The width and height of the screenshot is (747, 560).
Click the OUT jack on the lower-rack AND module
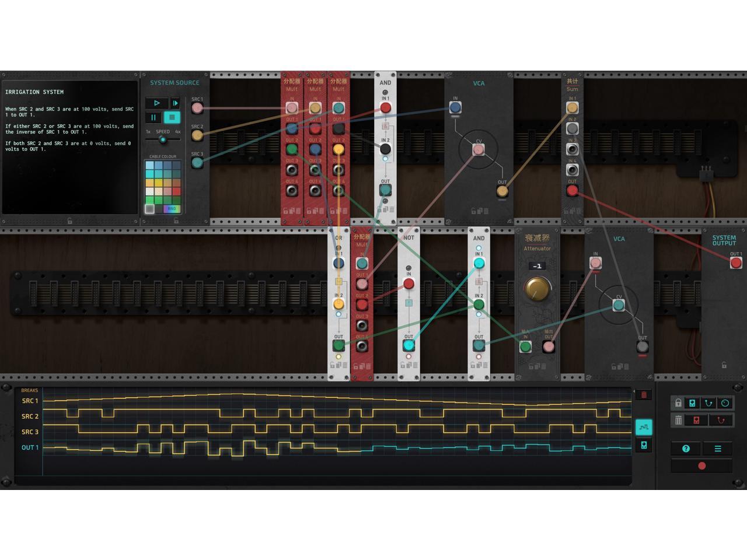pyautogui.click(x=479, y=346)
